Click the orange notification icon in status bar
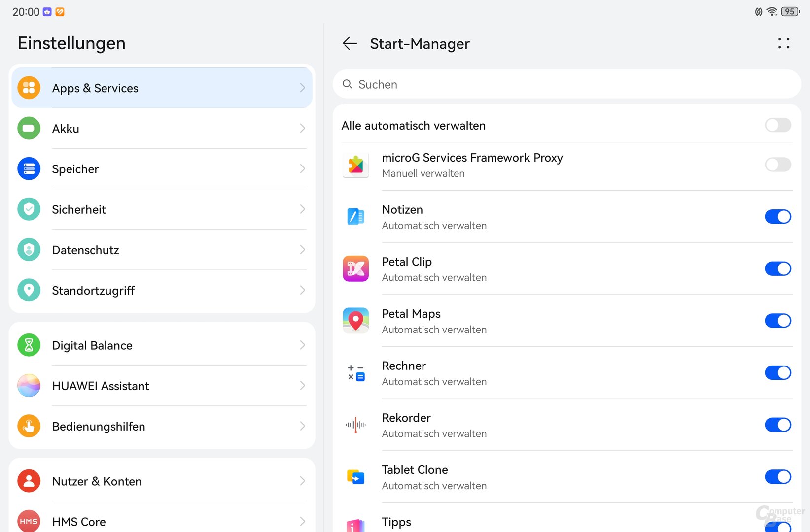Screen dimensions: 810x532 [60, 12]
